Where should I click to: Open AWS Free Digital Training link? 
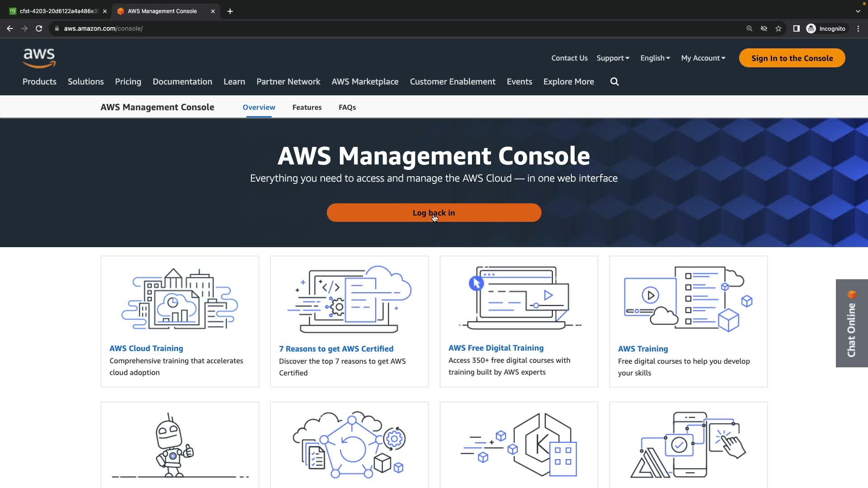click(x=496, y=348)
